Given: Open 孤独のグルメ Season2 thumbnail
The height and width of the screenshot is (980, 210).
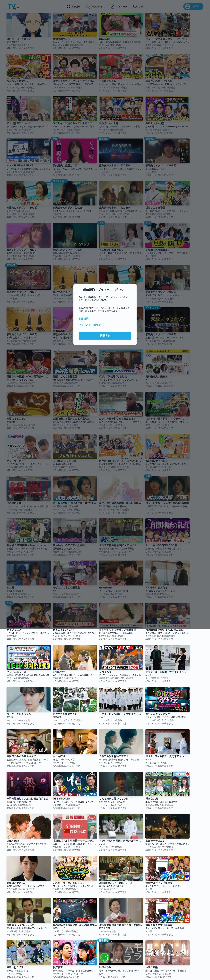Looking at the screenshot, I should 29,911.
